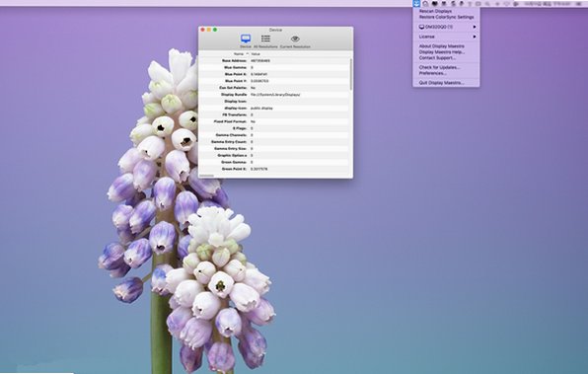Select the Gamma Entry Size row
Image resolution: width=588 pixels, height=374 pixels.
pos(274,149)
